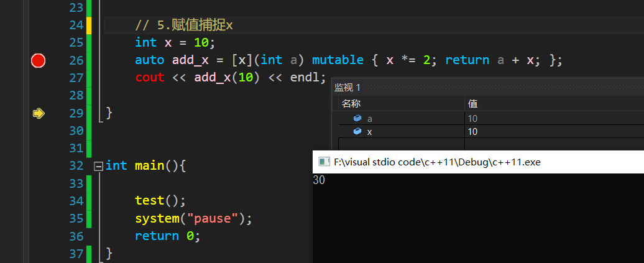
Task: Click the main function name on line 32
Action: coord(150,165)
